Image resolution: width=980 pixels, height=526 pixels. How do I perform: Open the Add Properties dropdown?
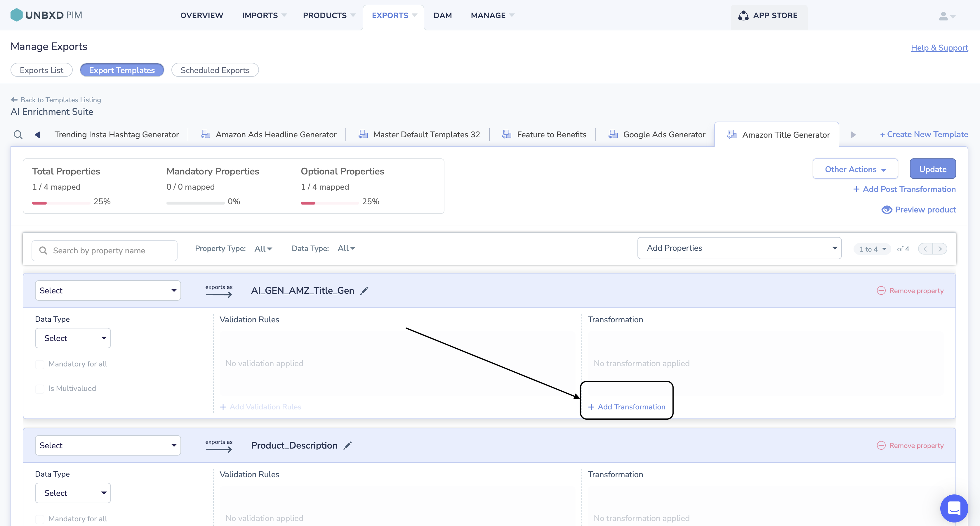739,248
